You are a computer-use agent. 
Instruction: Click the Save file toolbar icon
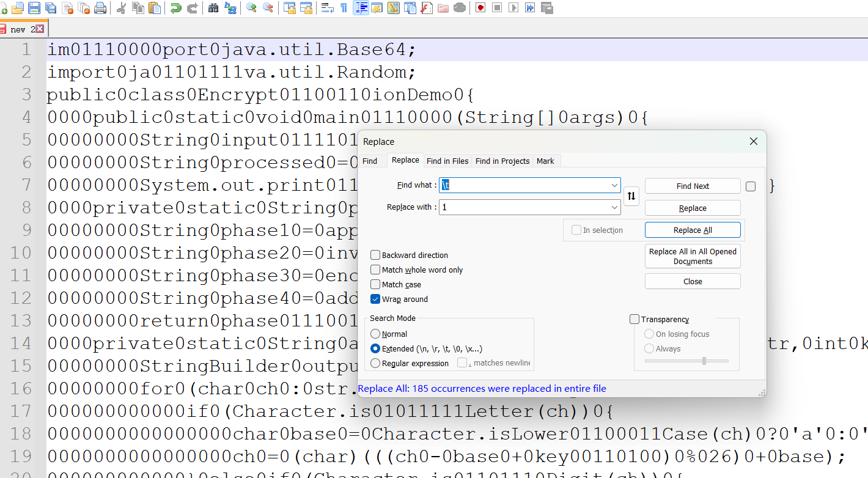[x=34, y=8]
